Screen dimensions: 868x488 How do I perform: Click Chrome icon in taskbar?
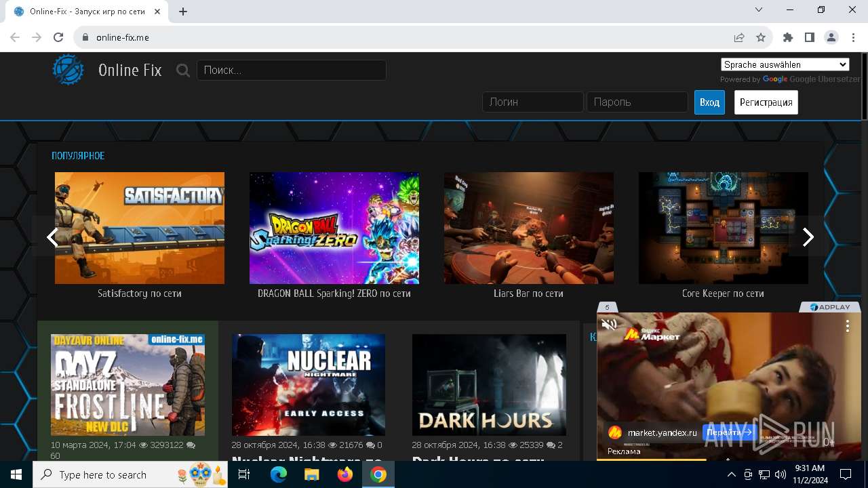pyautogui.click(x=378, y=474)
